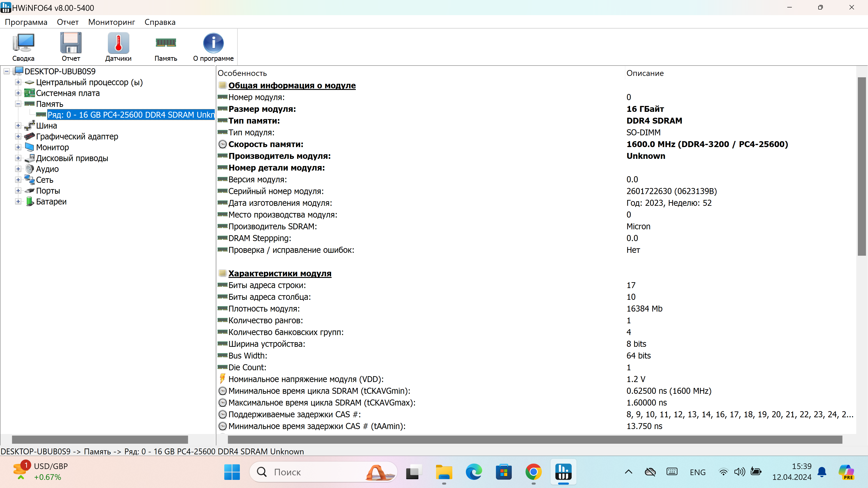This screenshot has height=488, width=868.
Task: Open the Мониторинг menu
Action: pos(111,22)
